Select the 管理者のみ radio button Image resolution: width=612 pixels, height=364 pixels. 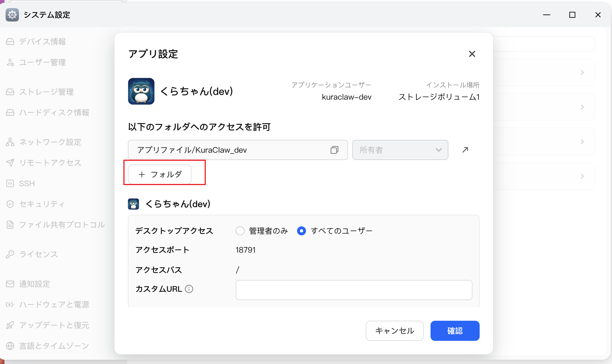(240, 231)
